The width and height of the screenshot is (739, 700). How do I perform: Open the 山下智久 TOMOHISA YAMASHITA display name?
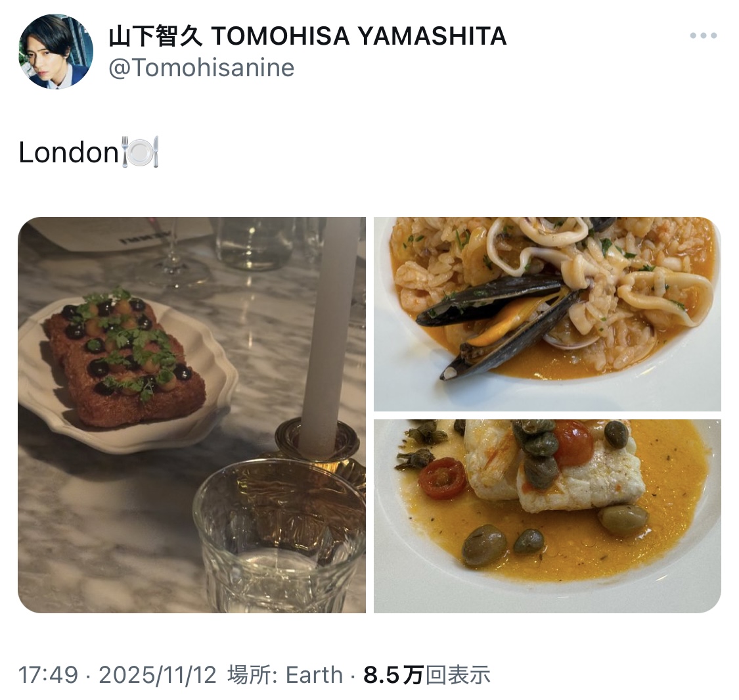(x=307, y=36)
